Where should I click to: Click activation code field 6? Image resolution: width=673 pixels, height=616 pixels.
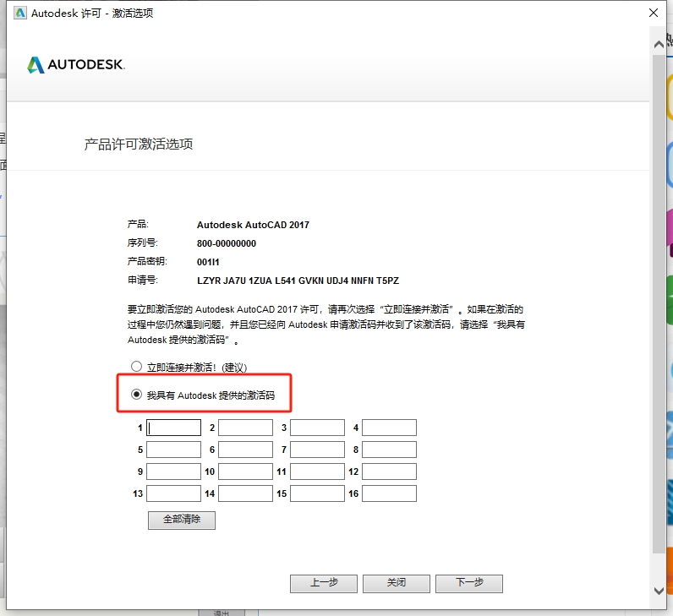pos(245,450)
